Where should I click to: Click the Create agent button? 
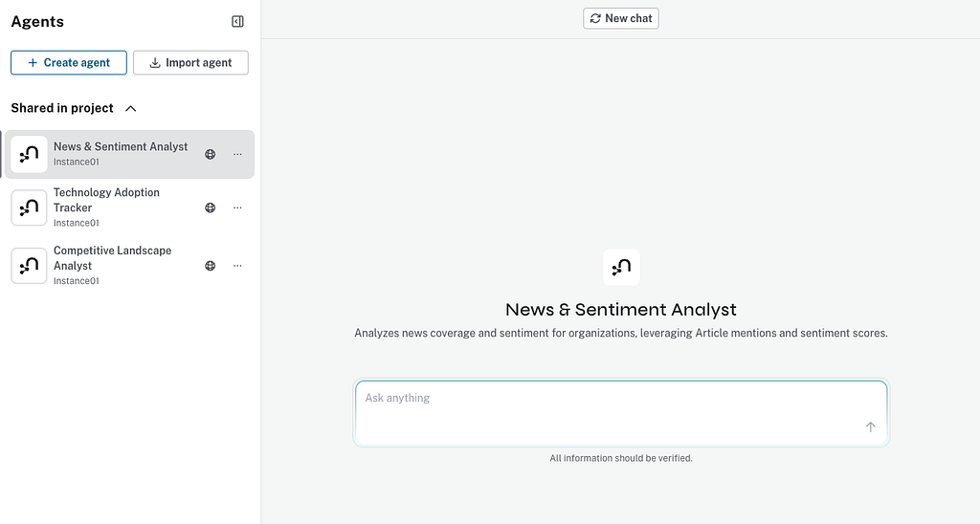(69, 62)
